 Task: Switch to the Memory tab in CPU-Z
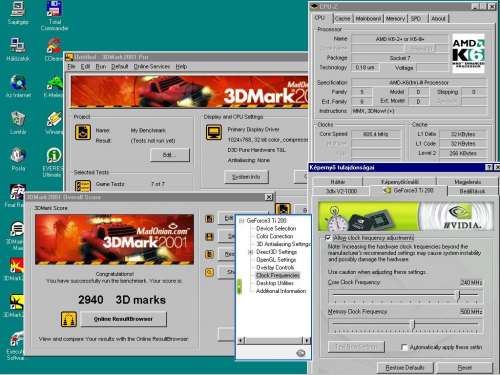(x=395, y=19)
